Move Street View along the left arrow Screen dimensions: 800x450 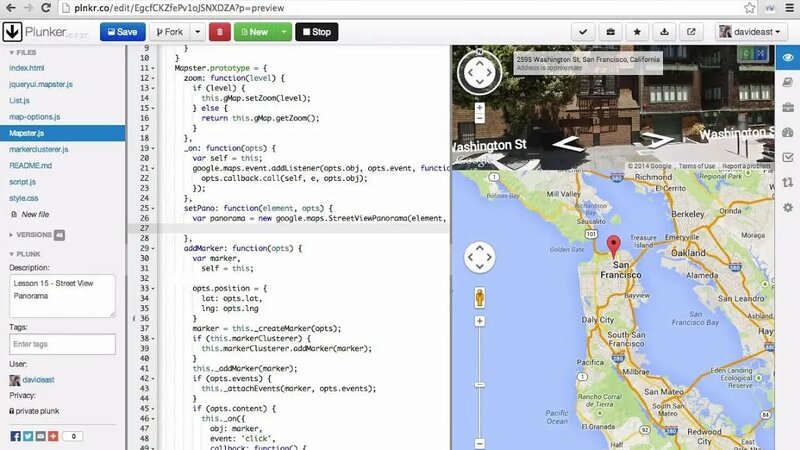[568, 144]
